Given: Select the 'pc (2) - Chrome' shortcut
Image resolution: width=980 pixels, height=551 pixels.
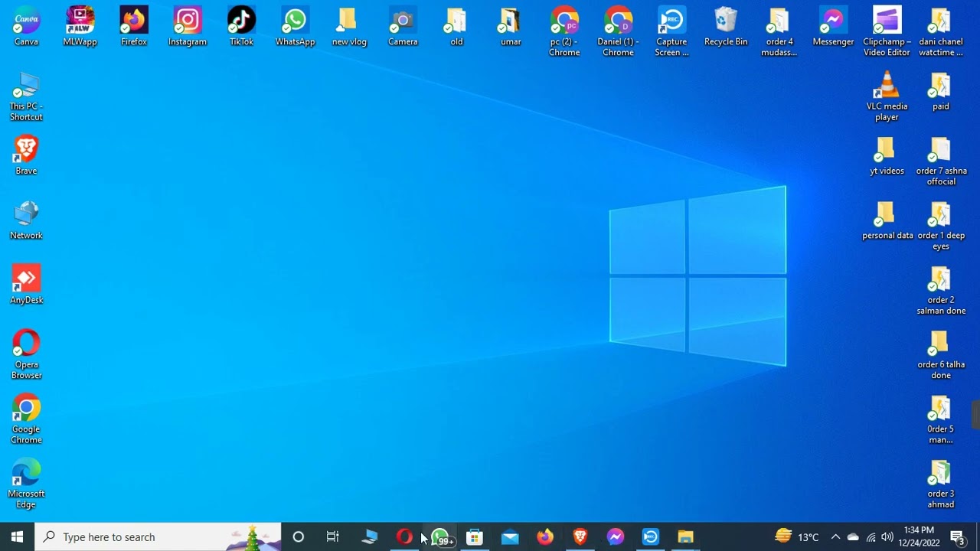Looking at the screenshot, I should coord(564,31).
